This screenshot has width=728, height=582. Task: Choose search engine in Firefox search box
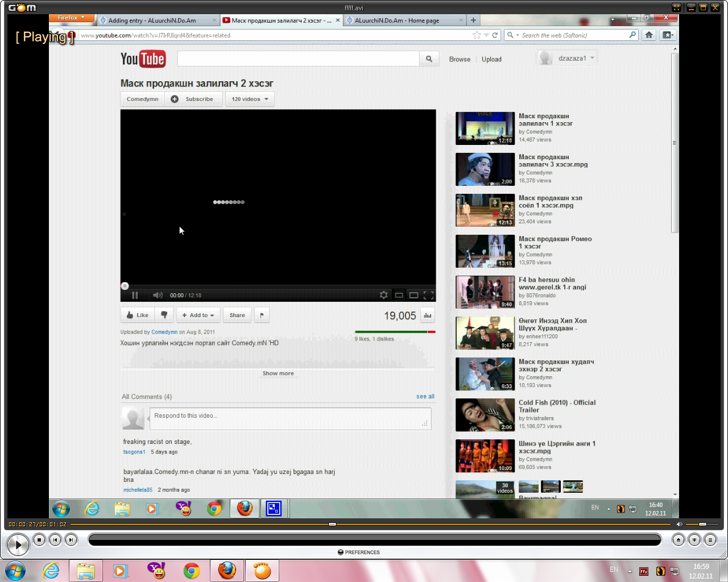(x=512, y=35)
